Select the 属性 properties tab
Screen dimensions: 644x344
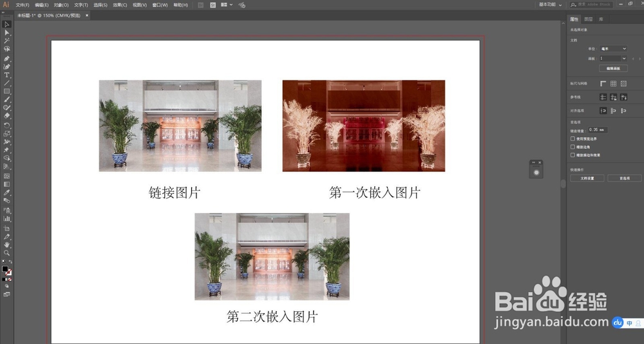pyautogui.click(x=574, y=19)
